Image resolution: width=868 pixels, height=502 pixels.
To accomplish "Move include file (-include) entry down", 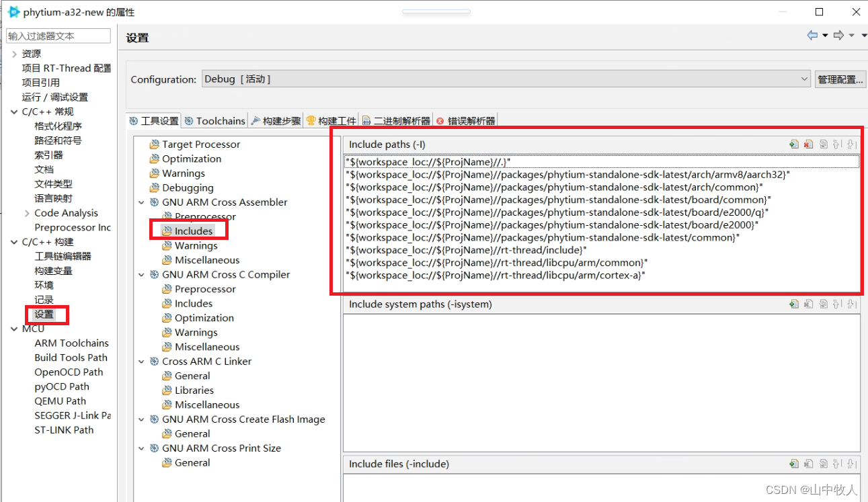I will tap(851, 464).
